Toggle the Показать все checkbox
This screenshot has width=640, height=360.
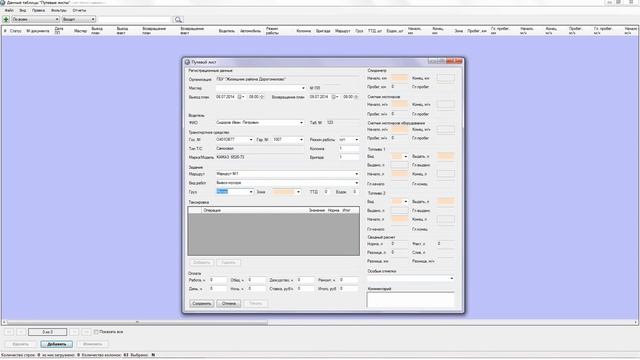click(x=96, y=332)
